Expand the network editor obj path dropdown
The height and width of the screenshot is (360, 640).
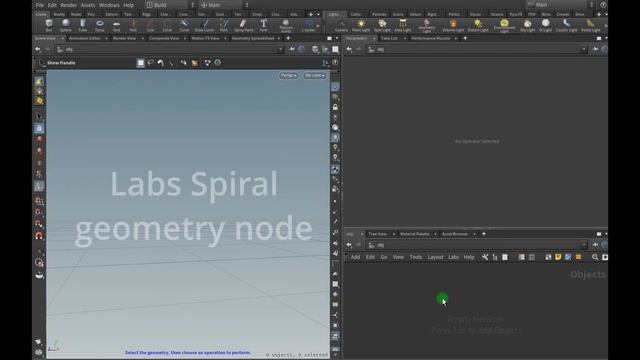click(583, 245)
